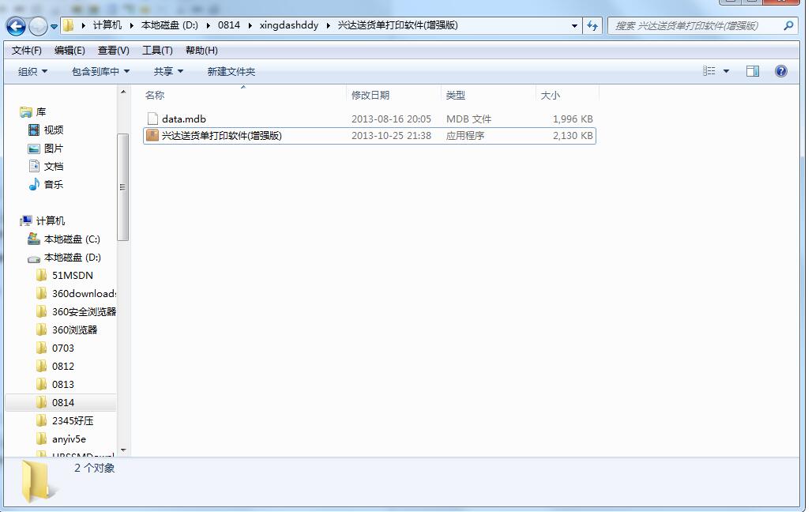
Task: Click navigation pane scroll up arrow
Action: (x=123, y=92)
